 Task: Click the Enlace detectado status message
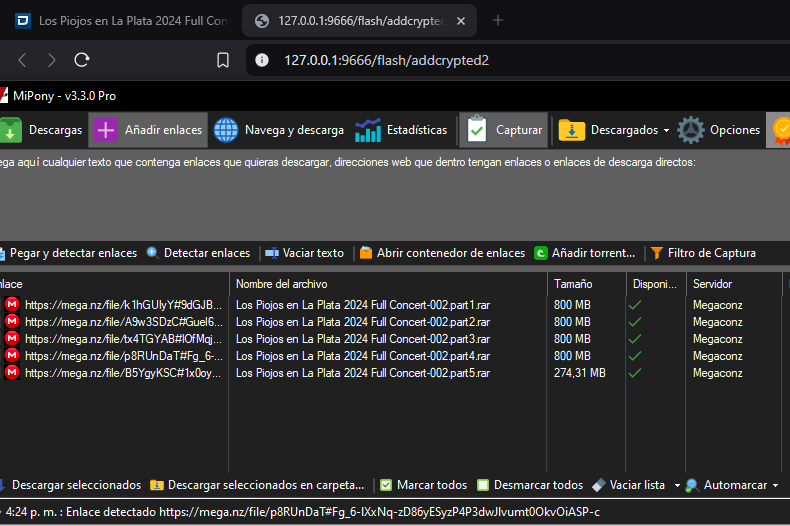point(303,512)
